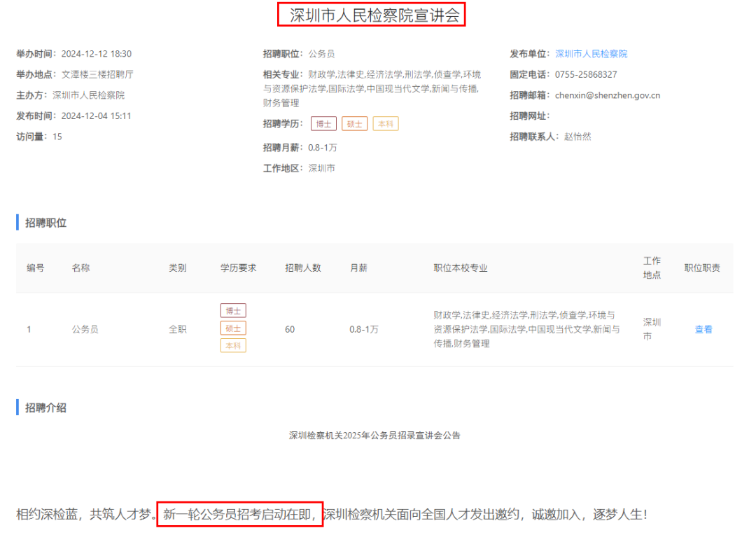
Task: Click the 深圳市 work location cell in table
Action: [652, 329]
